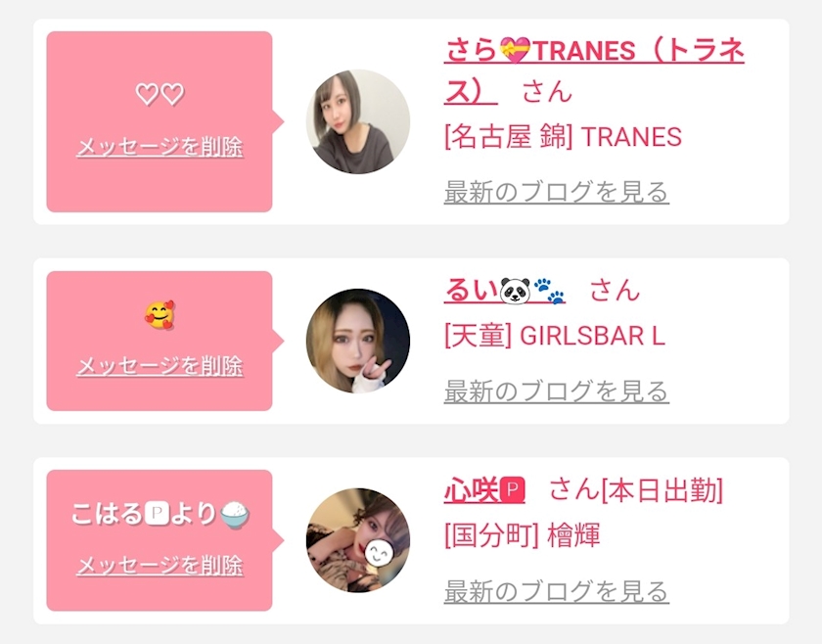
Task: Delete the こはる message
Action: click(160, 566)
